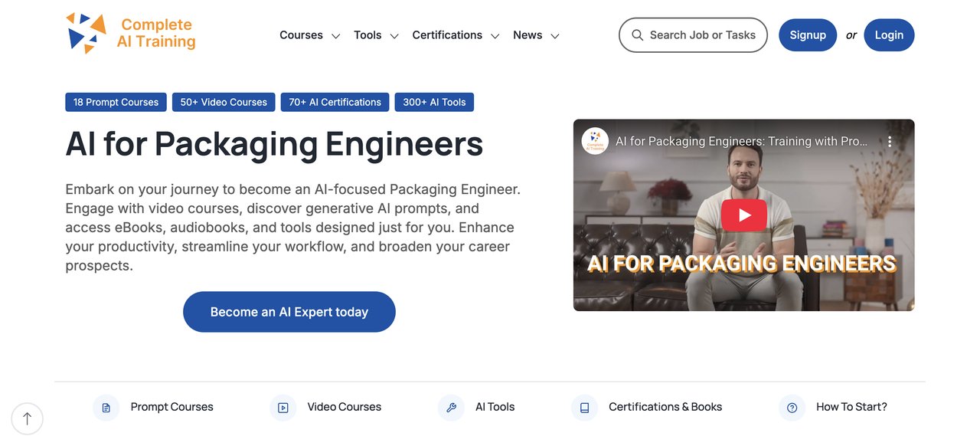
Task: Select the 18 Prompt Courses badge
Action: tap(116, 102)
